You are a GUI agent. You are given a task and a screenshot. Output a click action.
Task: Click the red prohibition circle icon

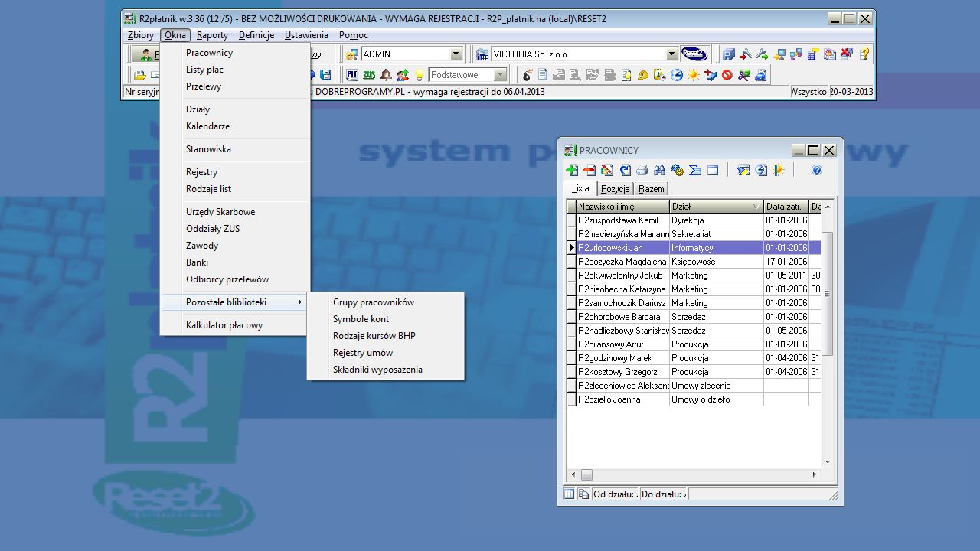(x=727, y=75)
